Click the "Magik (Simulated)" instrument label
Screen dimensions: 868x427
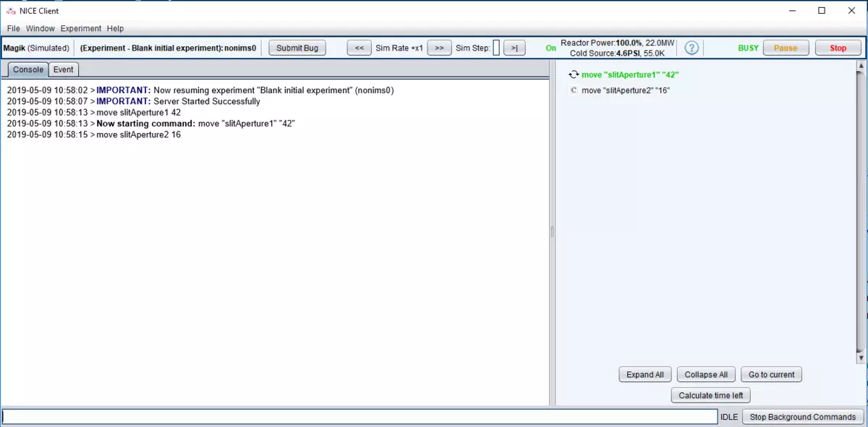(36, 48)
